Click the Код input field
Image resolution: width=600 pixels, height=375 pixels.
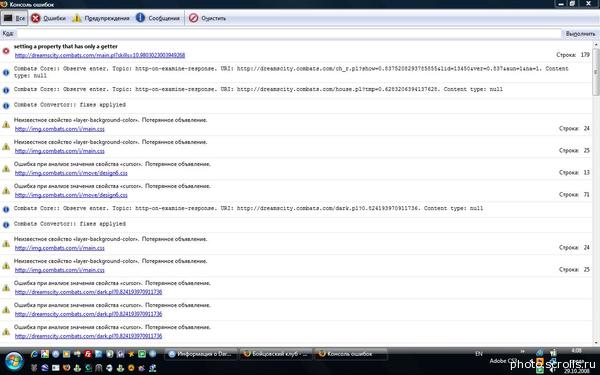(x=289, y=34)
